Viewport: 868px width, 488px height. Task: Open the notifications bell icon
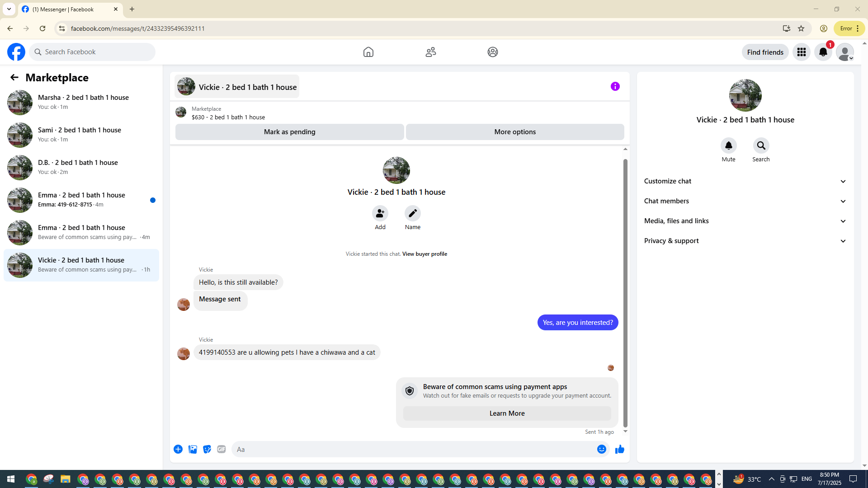tap(823, 52)
